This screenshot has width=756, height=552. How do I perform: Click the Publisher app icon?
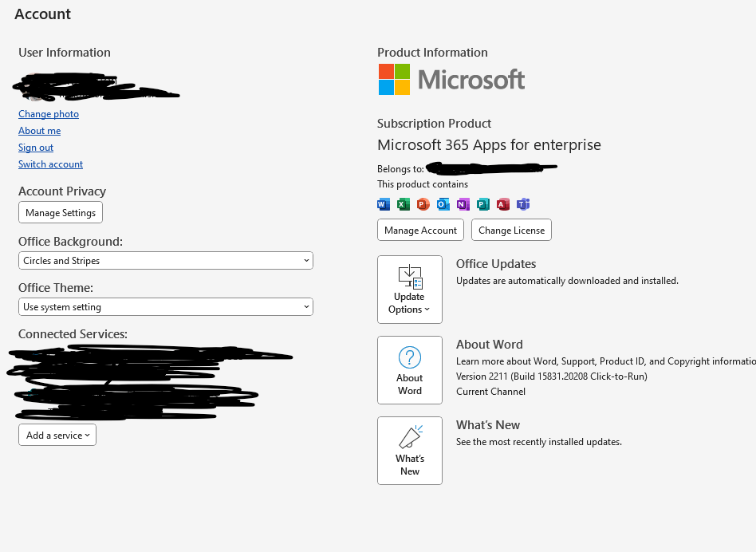tap(482, 204)
